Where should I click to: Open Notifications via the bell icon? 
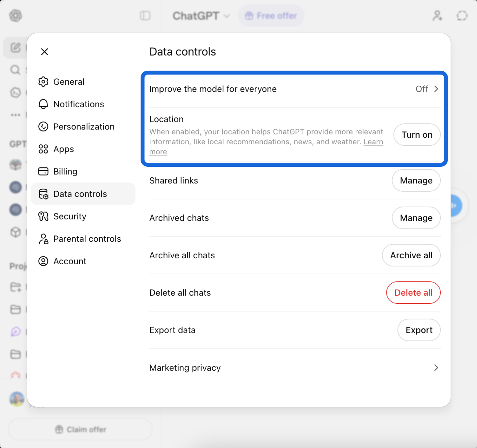pyautogui.click(x=43, y=104)
